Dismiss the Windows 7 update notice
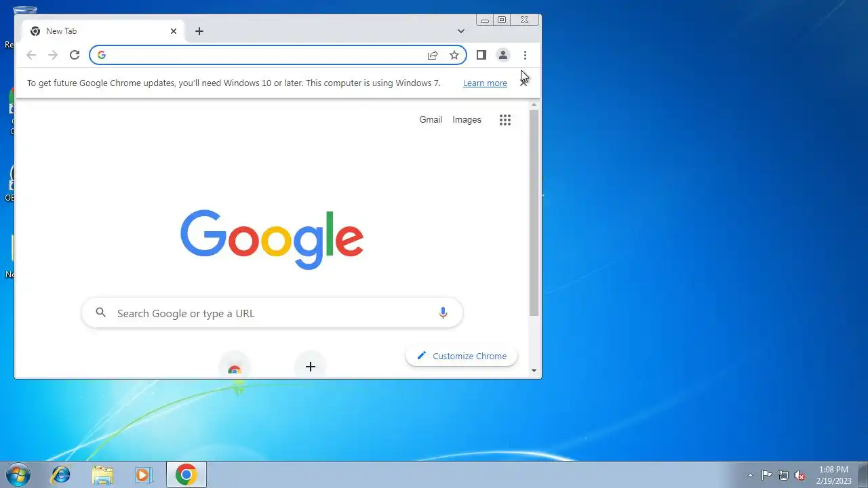 524,83
